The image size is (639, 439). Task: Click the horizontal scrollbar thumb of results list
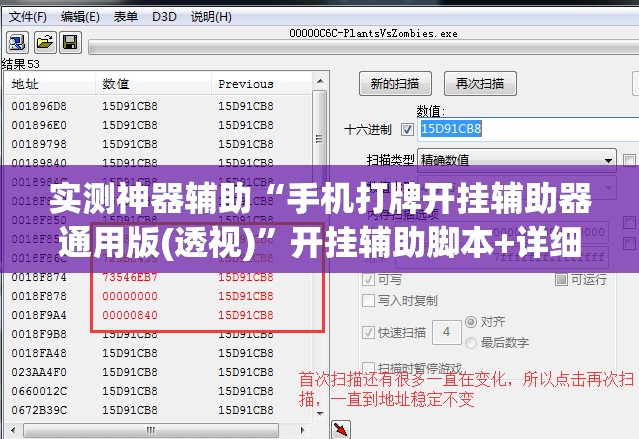pos(151,430)
